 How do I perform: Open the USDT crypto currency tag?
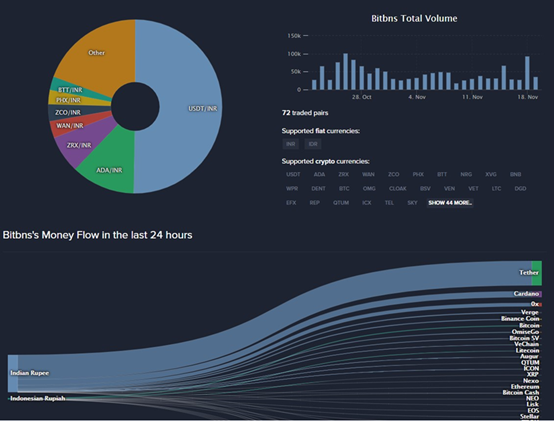coord(293,174)
